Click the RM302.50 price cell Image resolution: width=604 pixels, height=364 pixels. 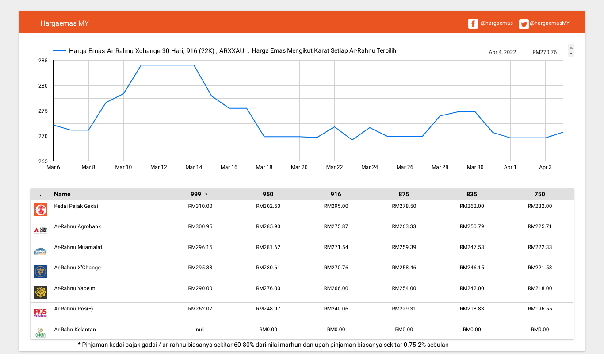pyautogui.click(x=268, y=206)
